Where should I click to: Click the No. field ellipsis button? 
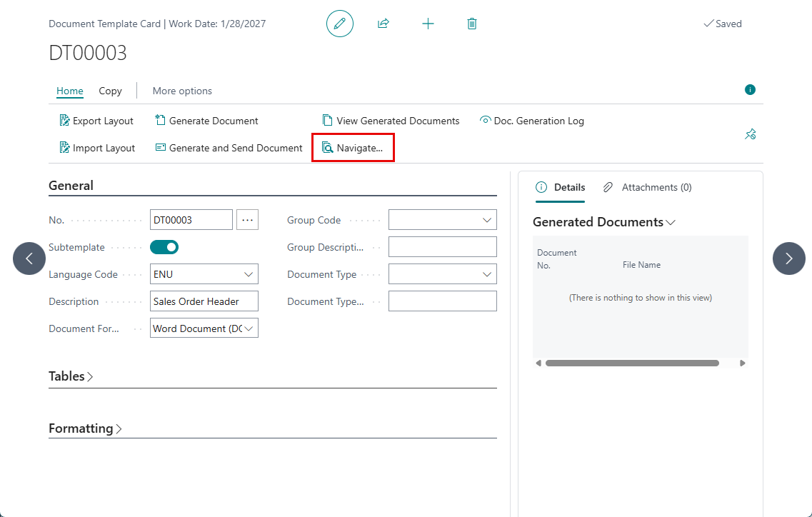[247, 220]
